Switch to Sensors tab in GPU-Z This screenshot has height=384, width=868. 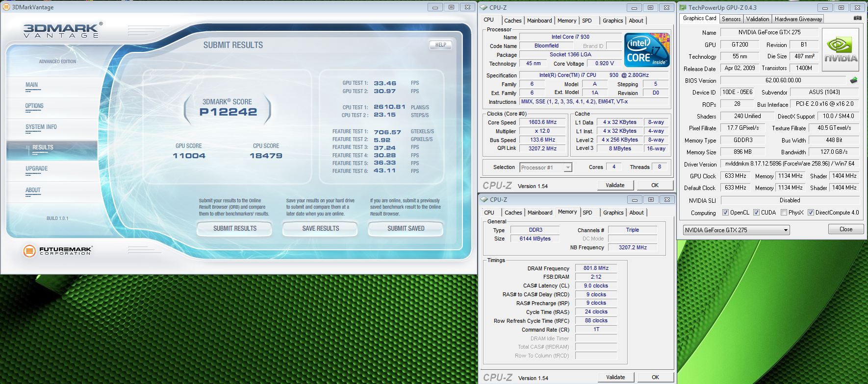tap(731, 19)
